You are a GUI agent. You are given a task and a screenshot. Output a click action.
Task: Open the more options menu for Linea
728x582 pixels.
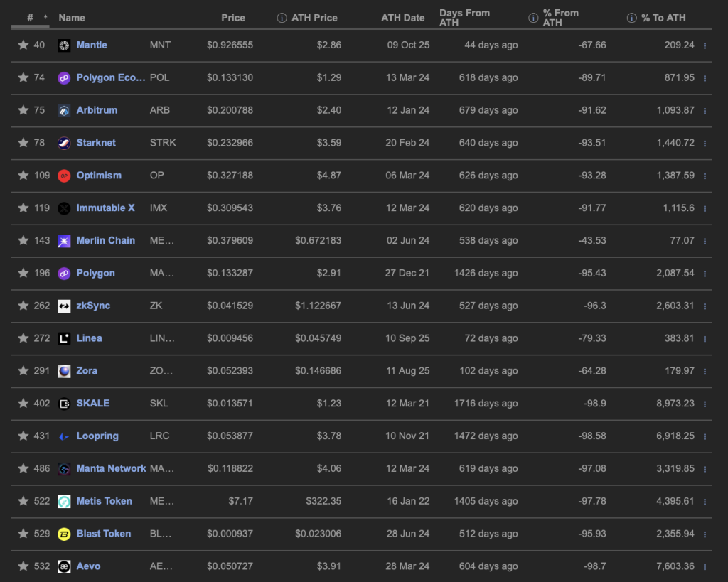(705, 339)
